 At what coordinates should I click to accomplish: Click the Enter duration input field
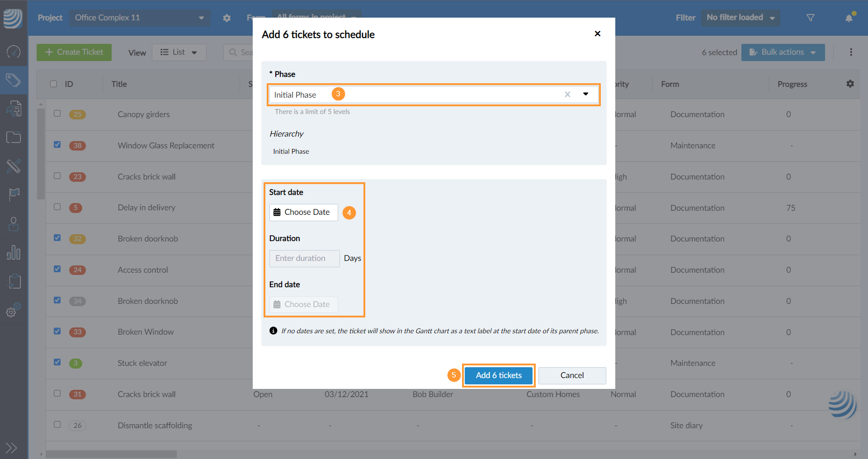pyautogui.click(x=304, y=258)
